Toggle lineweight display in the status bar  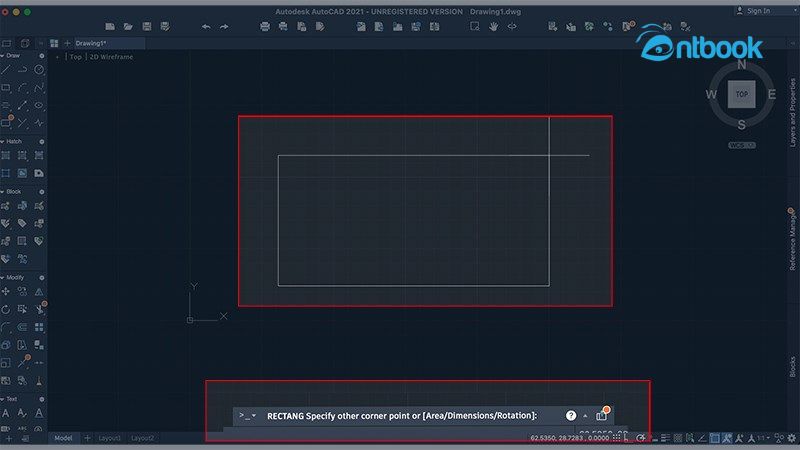tap(666, 438)
